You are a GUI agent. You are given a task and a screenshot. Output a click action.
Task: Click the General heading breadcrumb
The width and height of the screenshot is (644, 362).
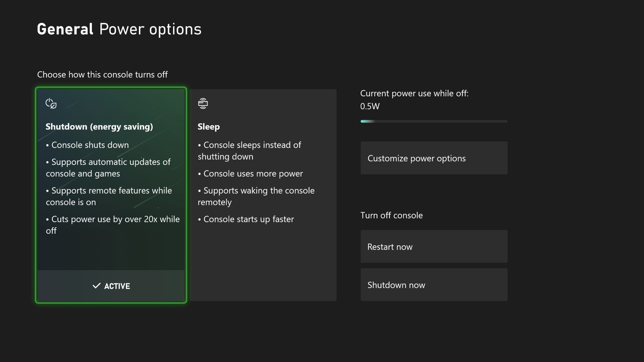(x=65, y=29)
